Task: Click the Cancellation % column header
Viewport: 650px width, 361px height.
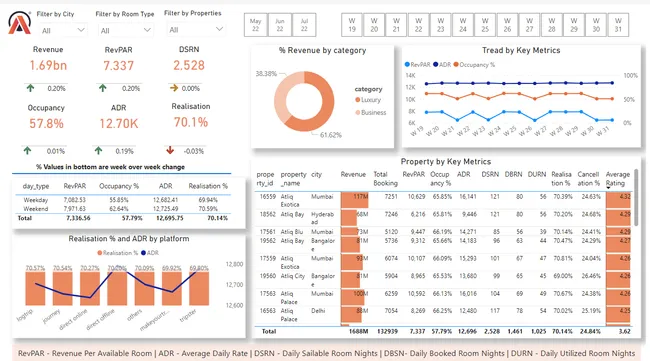Action: click(x=589, y=179)
